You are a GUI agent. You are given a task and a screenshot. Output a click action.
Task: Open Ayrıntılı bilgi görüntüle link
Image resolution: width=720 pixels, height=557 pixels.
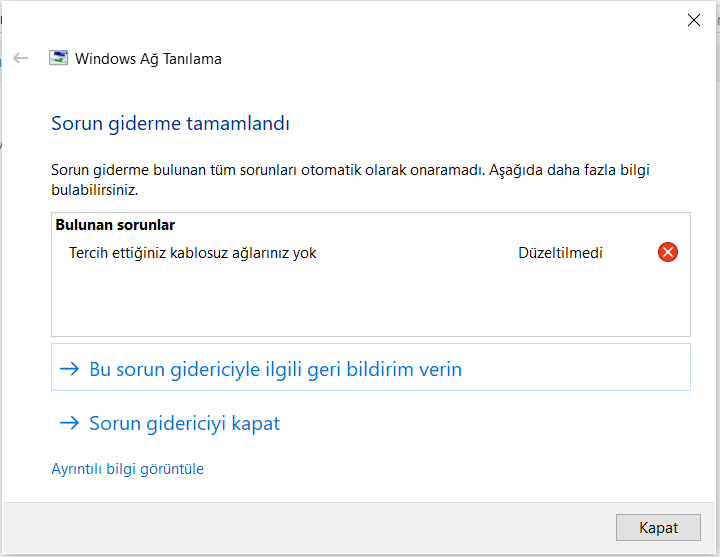(x=127, y=469)
